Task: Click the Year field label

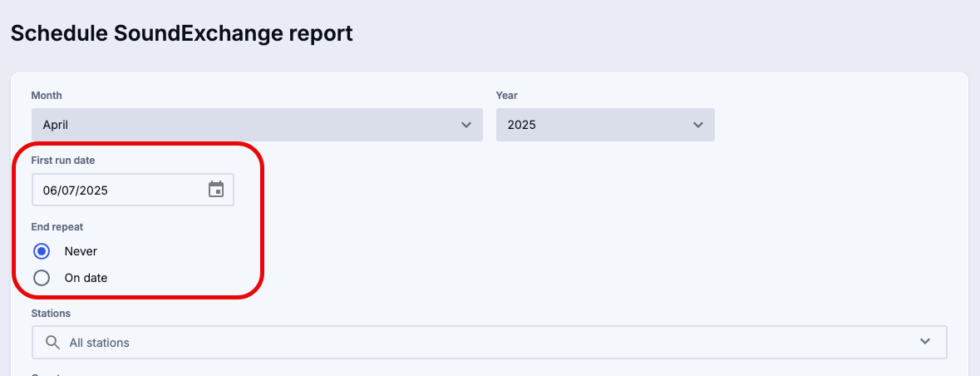Action: (507, 96)
